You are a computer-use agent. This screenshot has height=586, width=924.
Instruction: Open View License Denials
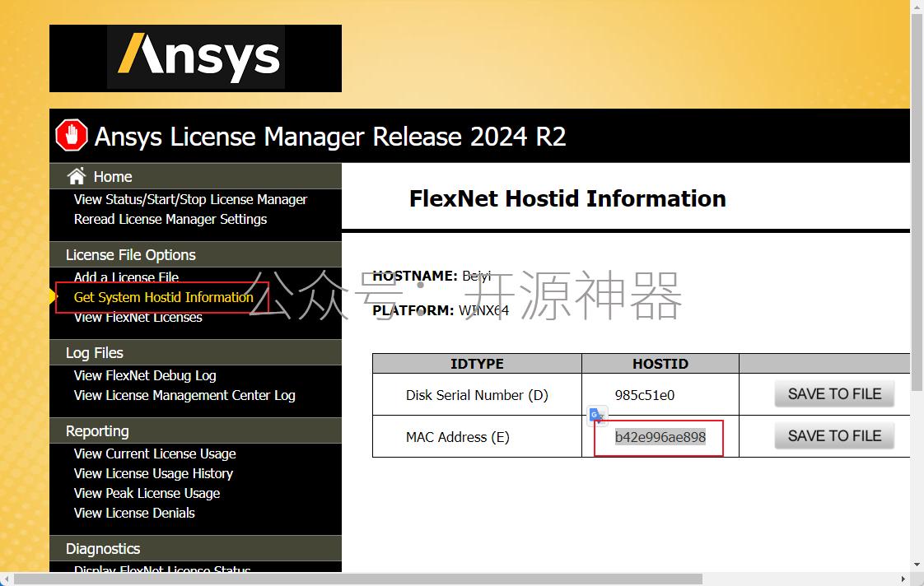[134, 513]
